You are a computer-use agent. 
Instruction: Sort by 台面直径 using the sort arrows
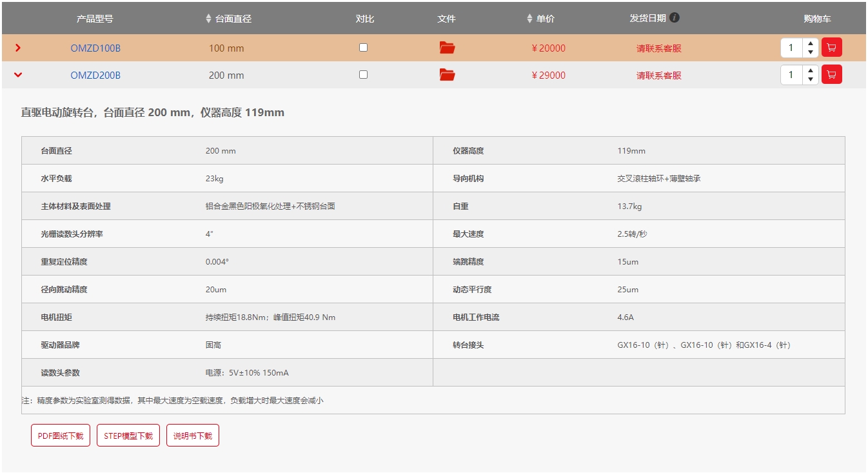pyautogui.click(x=208, y=19)
